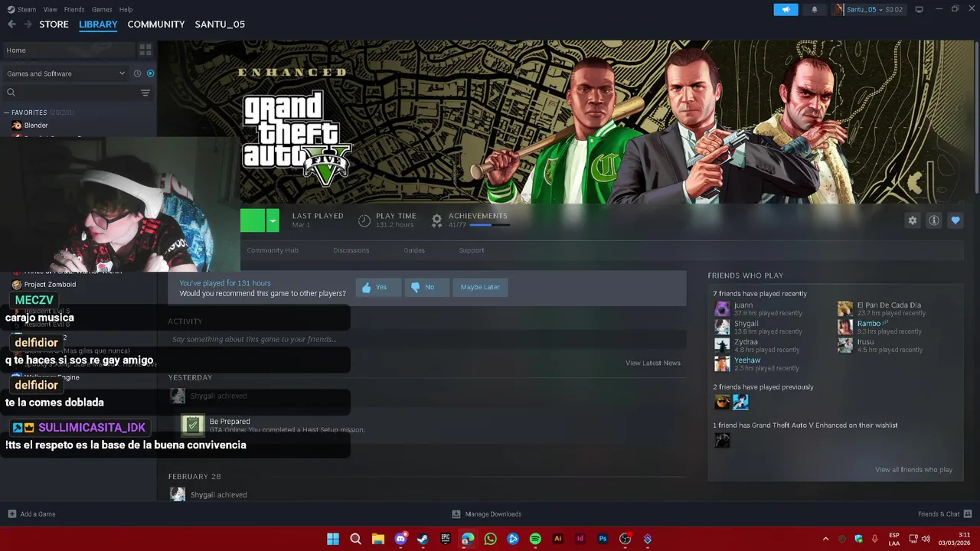The image size is (980, 551).
Task: Click the Home library button
Action: (x=68, y=50)
